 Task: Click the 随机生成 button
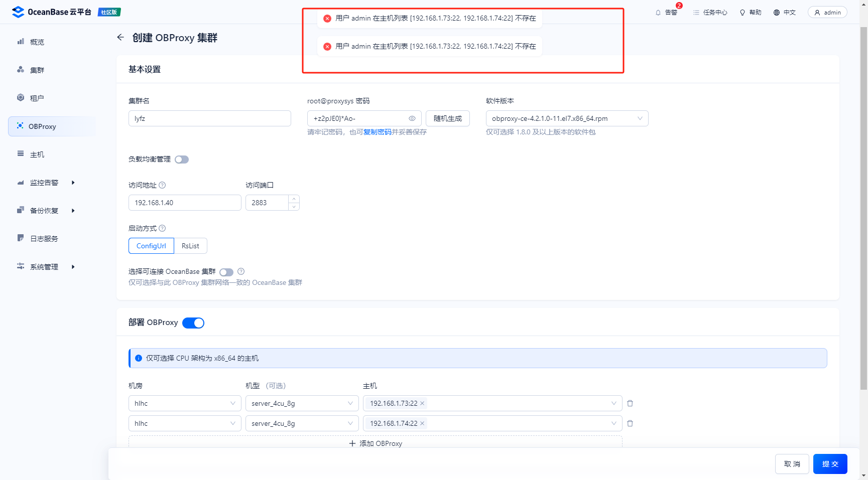(x=448, y=118)
